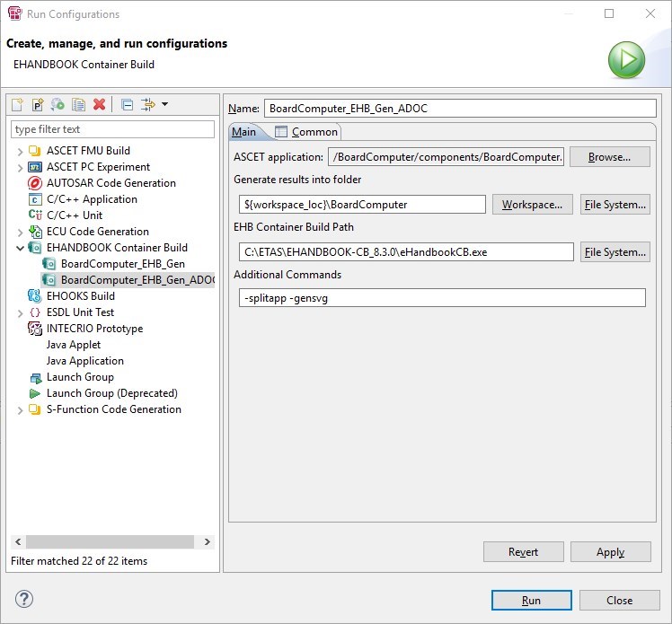This screenshot has width=672, height=624.
Task: Expand the ESDL Unit Test node
Action: point(20,313)
